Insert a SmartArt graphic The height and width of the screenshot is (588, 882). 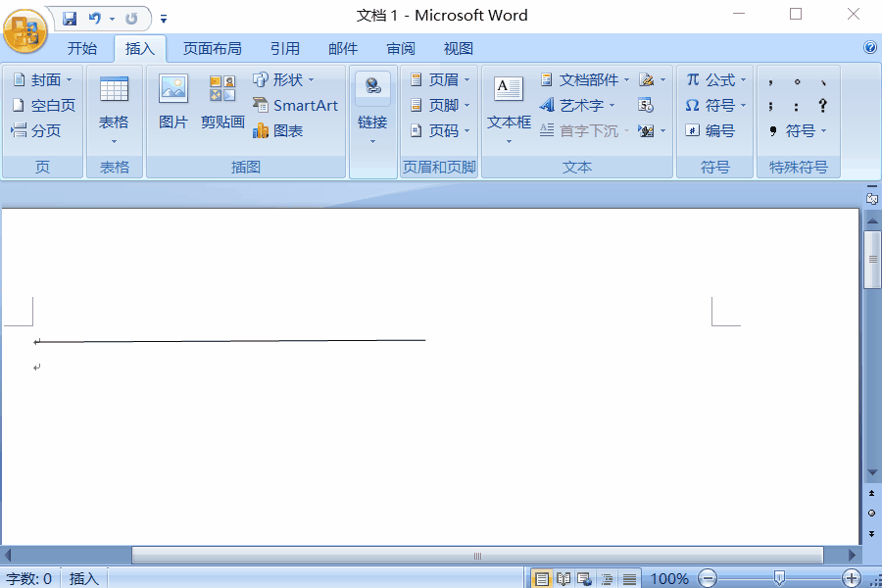[295, 106]
